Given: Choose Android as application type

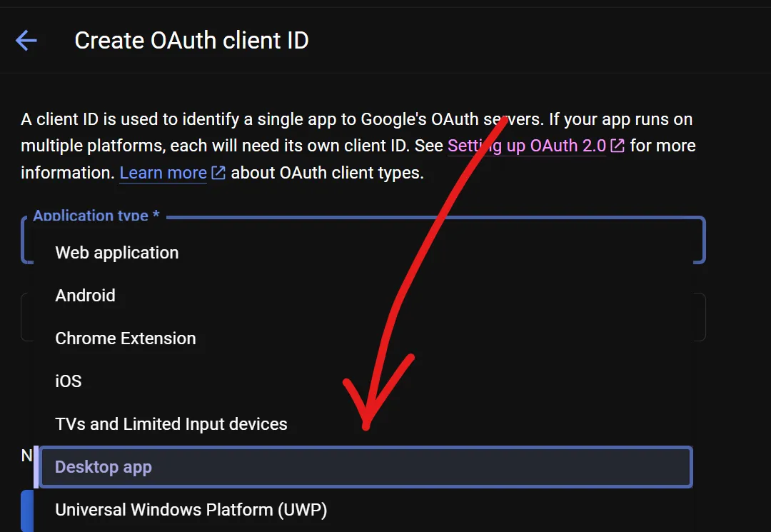Looking at the screenshot, I should pos(363,296).
